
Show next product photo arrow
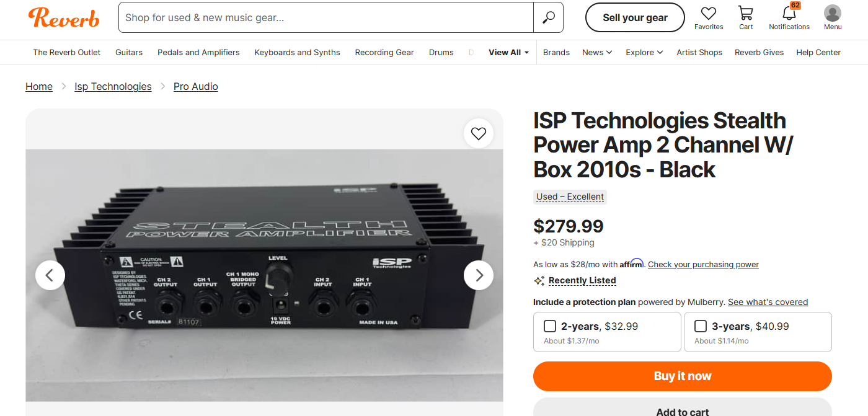[x=479, y=275]
